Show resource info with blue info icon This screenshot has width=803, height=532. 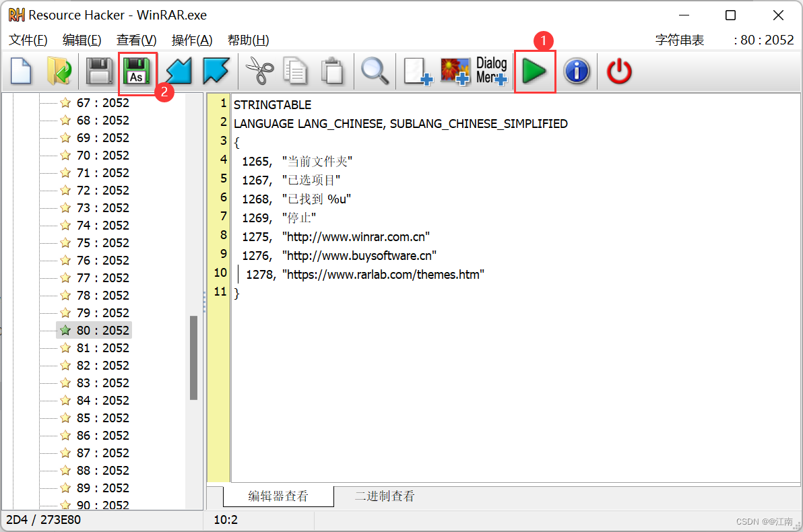click(577, 72)
